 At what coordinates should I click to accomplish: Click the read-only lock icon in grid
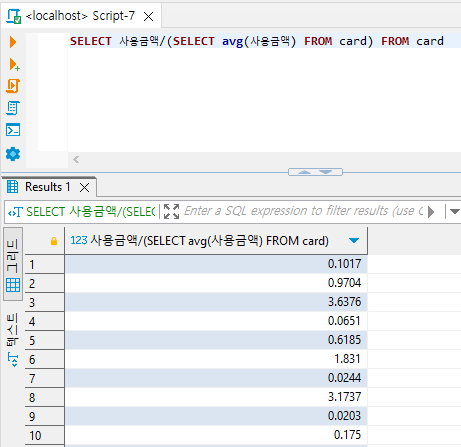point(54,241)
